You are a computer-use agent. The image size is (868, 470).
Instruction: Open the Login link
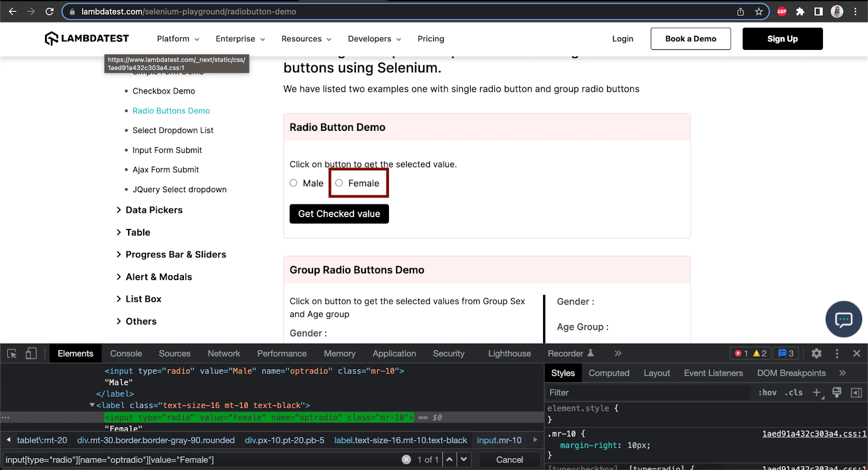pos(623,39)
